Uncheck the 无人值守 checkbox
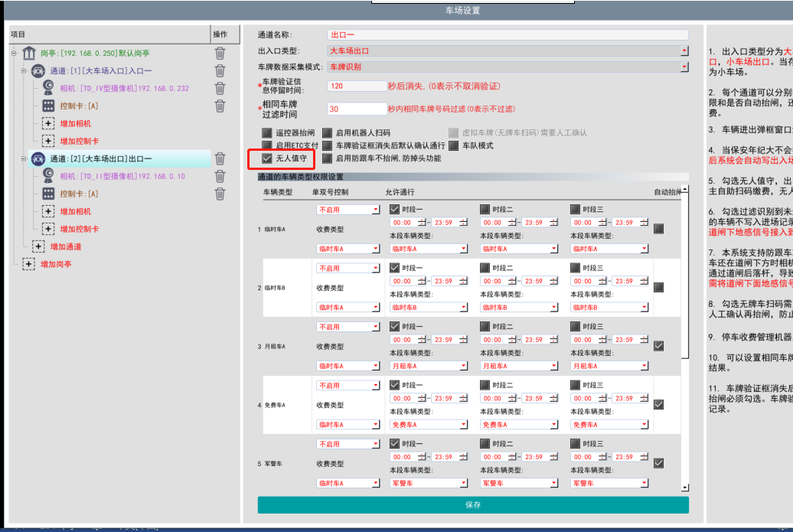Screen dimensions: 793x532 (x=267, y=158)
